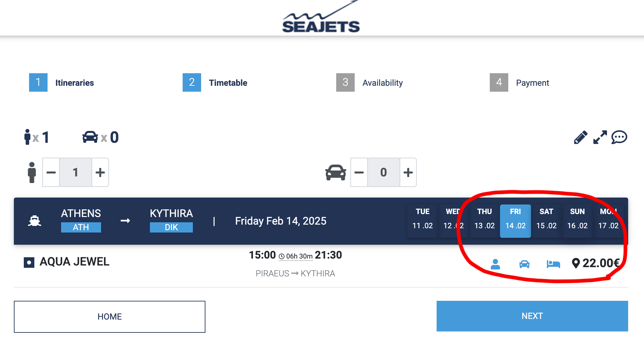Click the passenger availability icon for Aqua Jewel
Viewport: 644px width, 343px height.
[x=495, y=264]
